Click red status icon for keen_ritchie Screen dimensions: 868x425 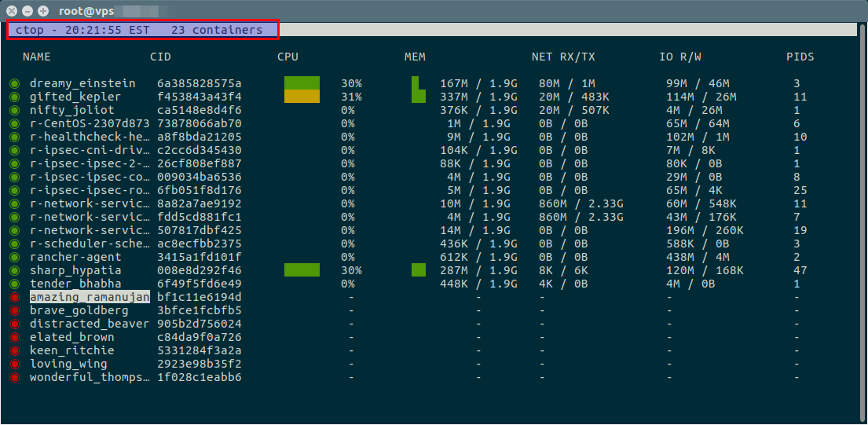(14, 350)
